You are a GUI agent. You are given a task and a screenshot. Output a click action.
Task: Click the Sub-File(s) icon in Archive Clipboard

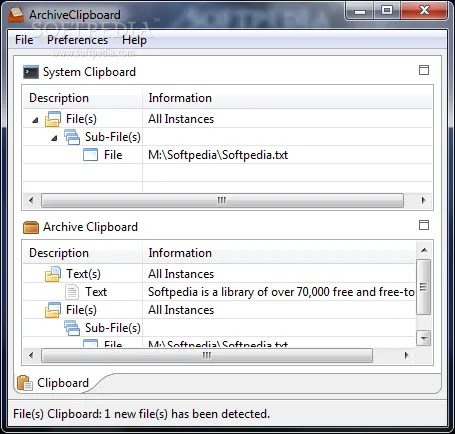pos(72,328)
